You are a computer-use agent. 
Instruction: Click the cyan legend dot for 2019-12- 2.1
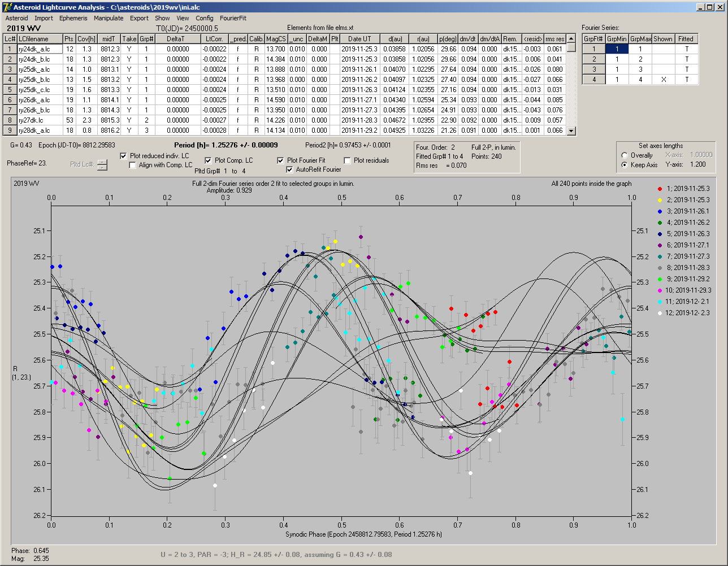tap(660, 302)
